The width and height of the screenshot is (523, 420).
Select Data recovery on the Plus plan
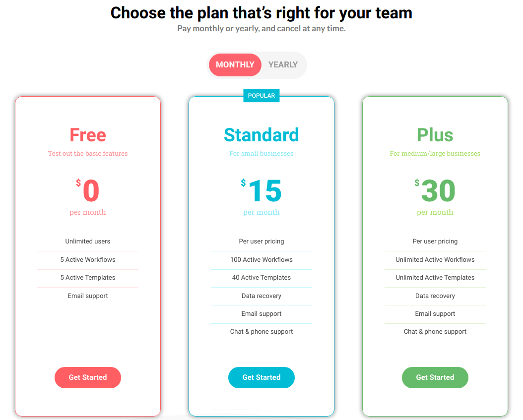[435, 296]
